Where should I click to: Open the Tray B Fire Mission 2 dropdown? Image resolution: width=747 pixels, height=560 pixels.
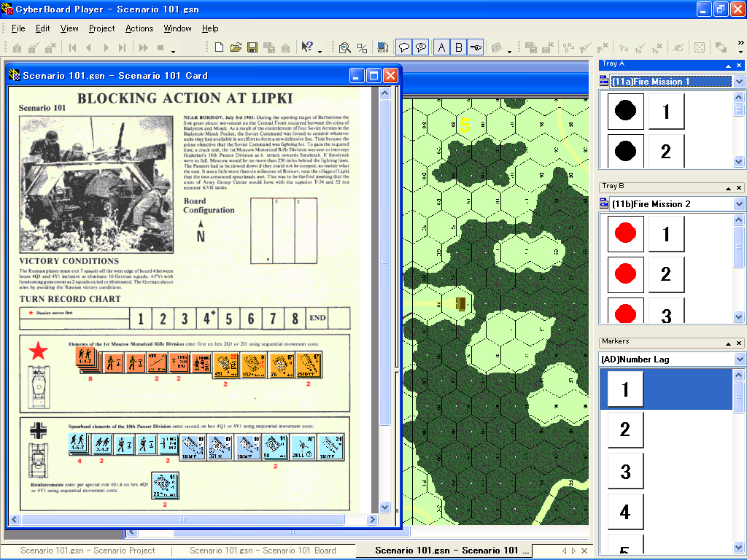click(x=739, y=204)
